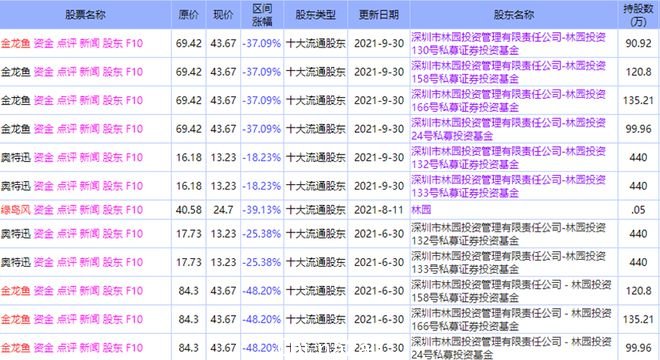Click the 现价 column header
The width and height of the screenshot is (660, 360).
(x=223, y=15)
